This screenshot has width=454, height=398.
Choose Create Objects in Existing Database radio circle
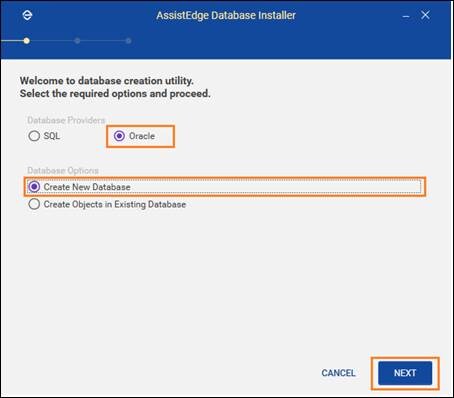tap(34, 204)
